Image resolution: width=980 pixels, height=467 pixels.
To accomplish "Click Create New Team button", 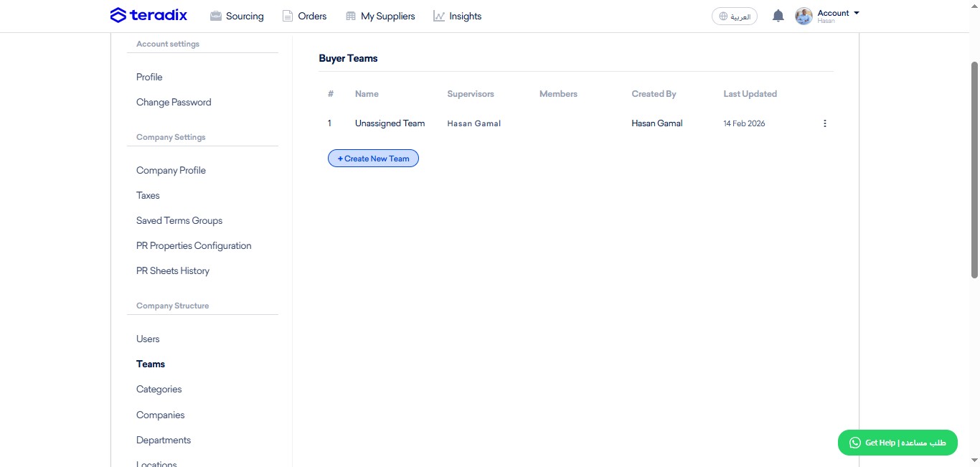I will pos(373,159).
